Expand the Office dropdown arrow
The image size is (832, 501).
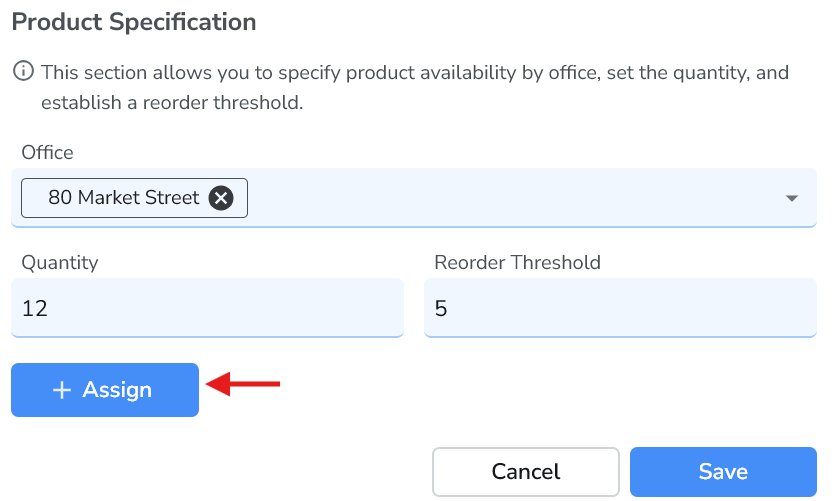tap(792, 198)
